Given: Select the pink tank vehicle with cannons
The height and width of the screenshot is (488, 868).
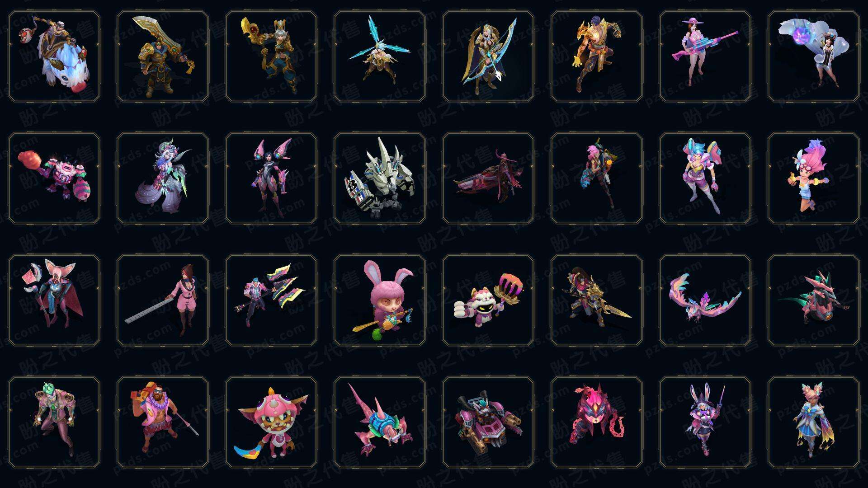Looking at the screenshot, I should pyautogui.click(x=488, y=422).
